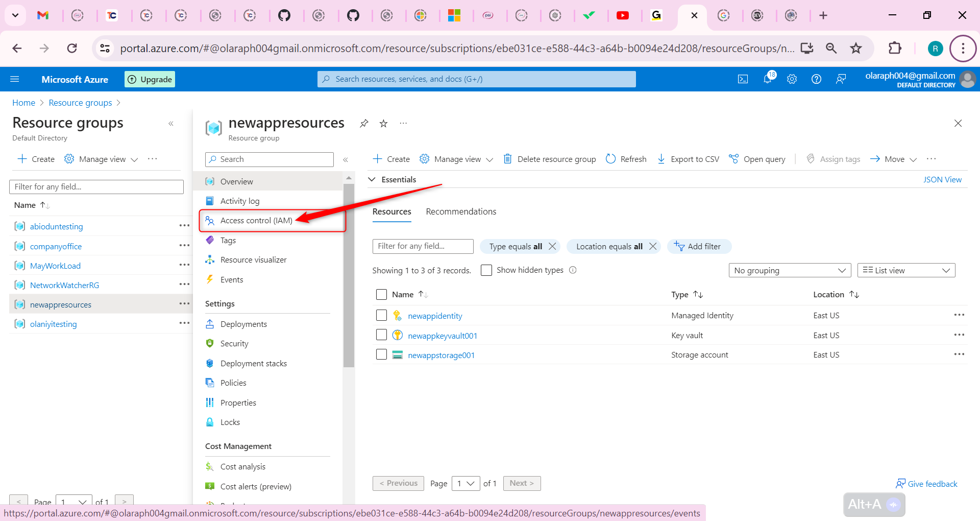980x521 pixels.
Task: Open Azure portal settings gear
Action: click(792, 79)
